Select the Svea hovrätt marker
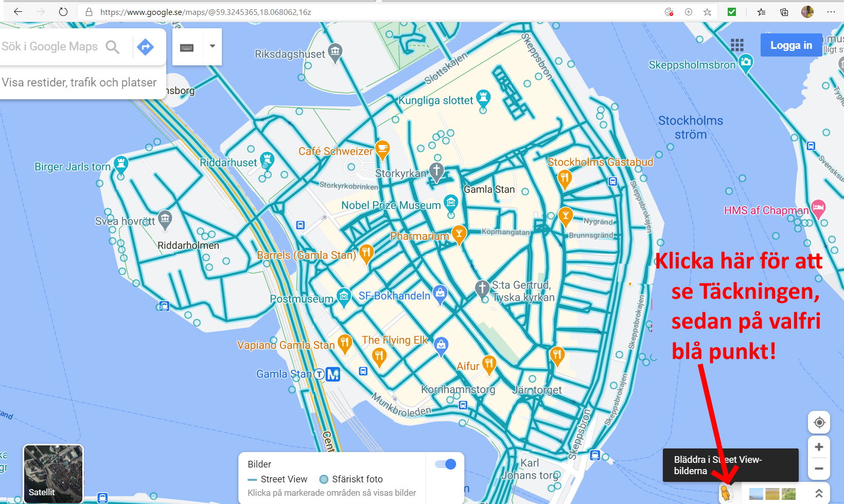The image size is (844, 504). tap(165, 220)
